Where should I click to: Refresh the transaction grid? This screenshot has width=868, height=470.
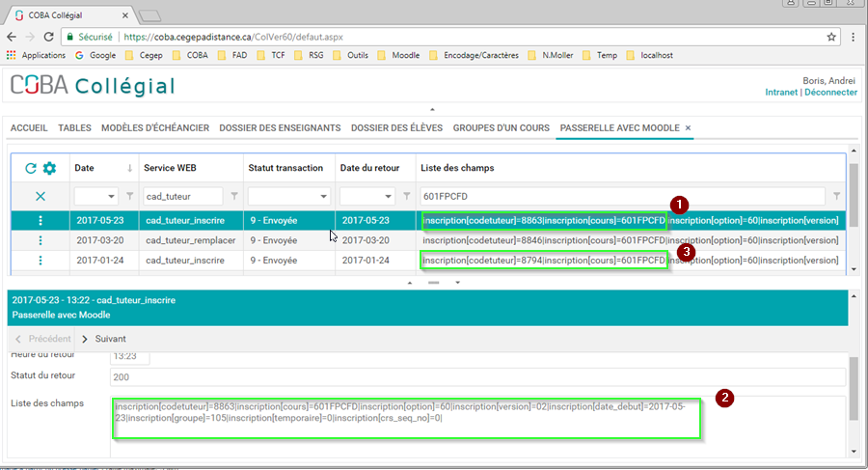pos(31,168)
